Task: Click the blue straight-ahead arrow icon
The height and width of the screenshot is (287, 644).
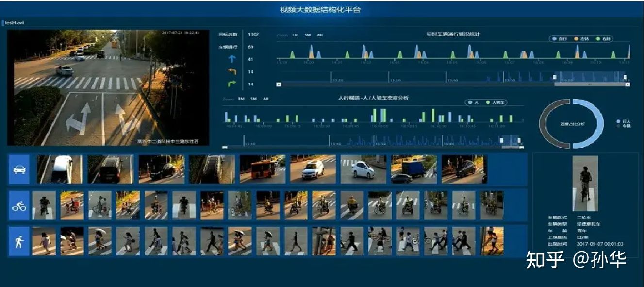Action: (231, 59)
